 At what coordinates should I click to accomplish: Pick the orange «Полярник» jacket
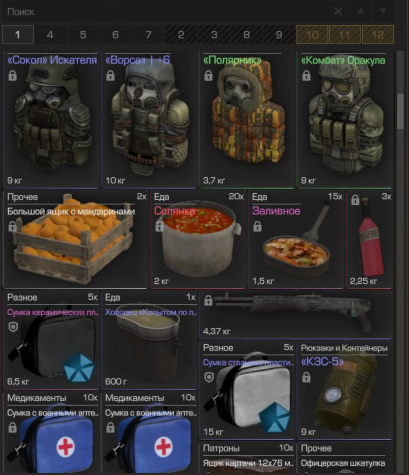247,120
